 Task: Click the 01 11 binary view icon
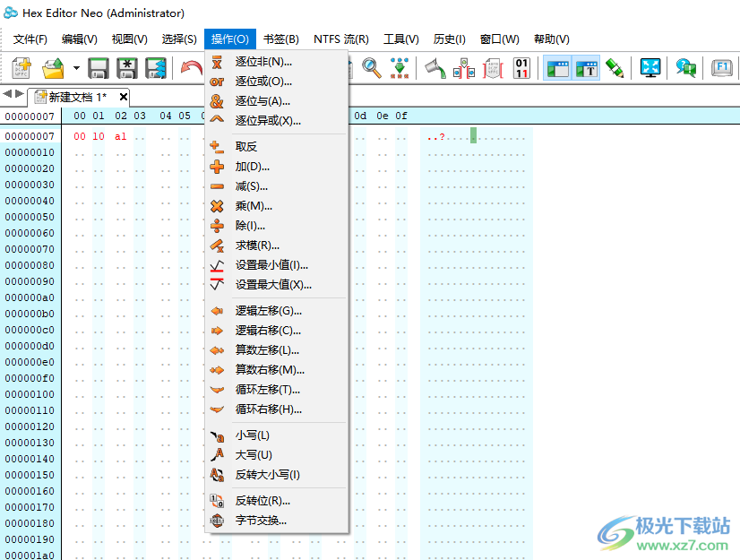pyautogui.click(x=521, y=68)
